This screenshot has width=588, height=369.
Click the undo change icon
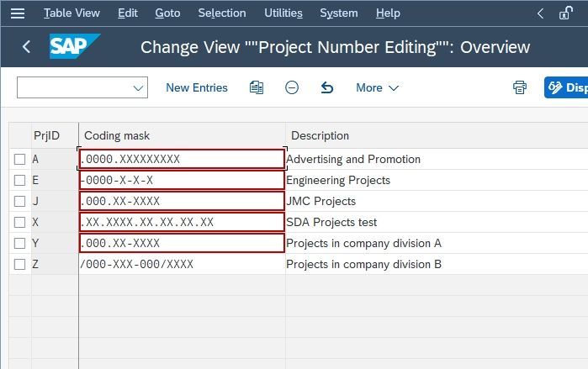pos(327,87)
